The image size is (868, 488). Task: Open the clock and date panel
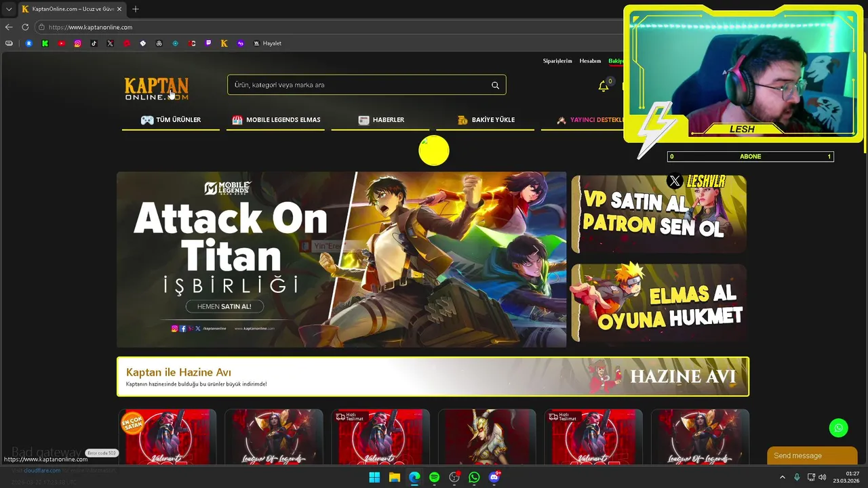[848, 477]
